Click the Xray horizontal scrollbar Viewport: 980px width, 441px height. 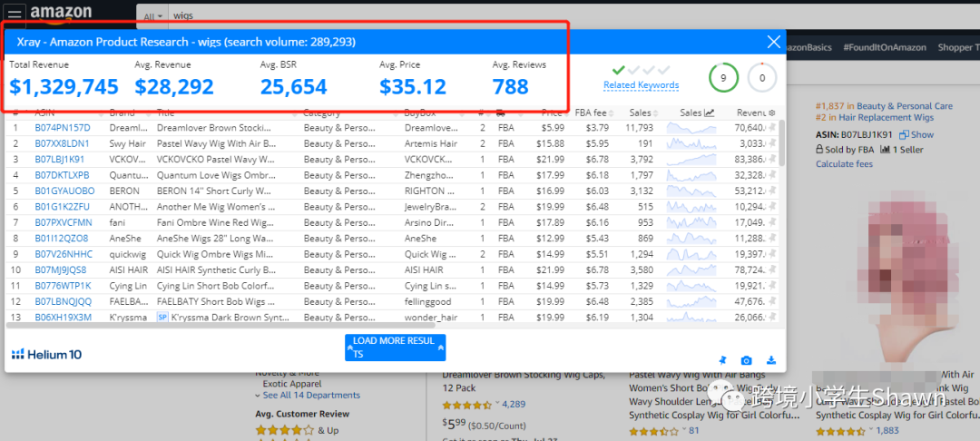tap(220, 325)
